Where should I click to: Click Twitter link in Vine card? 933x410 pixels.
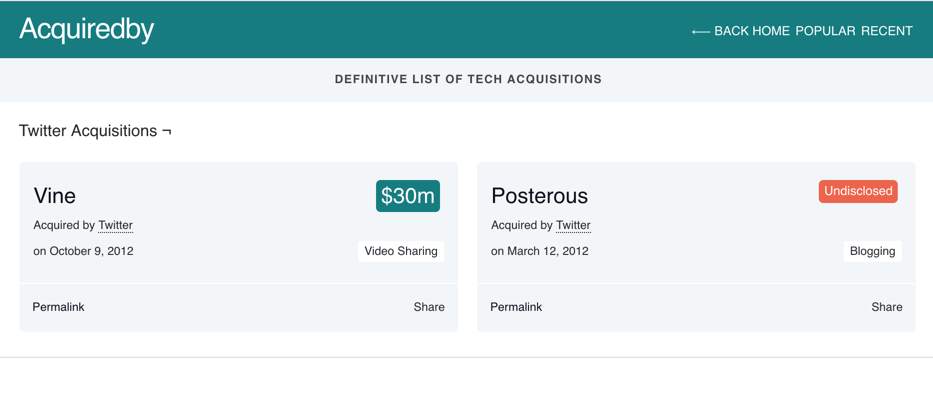pyautogui.click(x=115, y=226)
